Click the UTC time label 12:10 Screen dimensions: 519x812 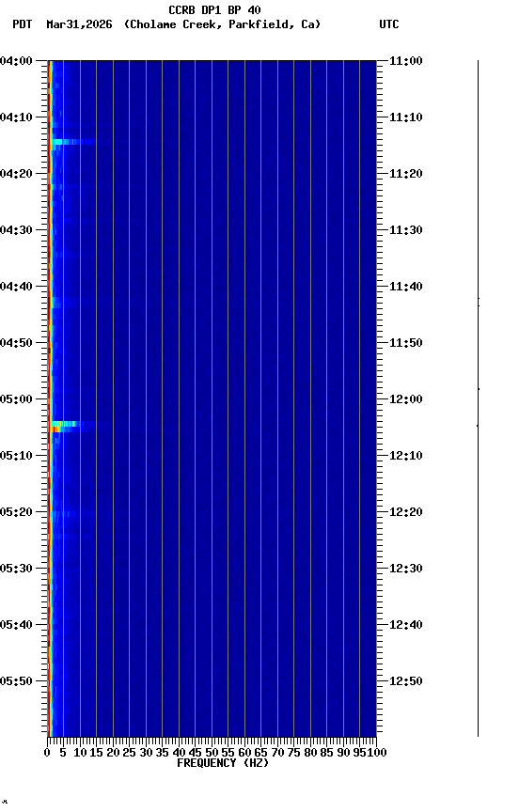click(405, 456)
